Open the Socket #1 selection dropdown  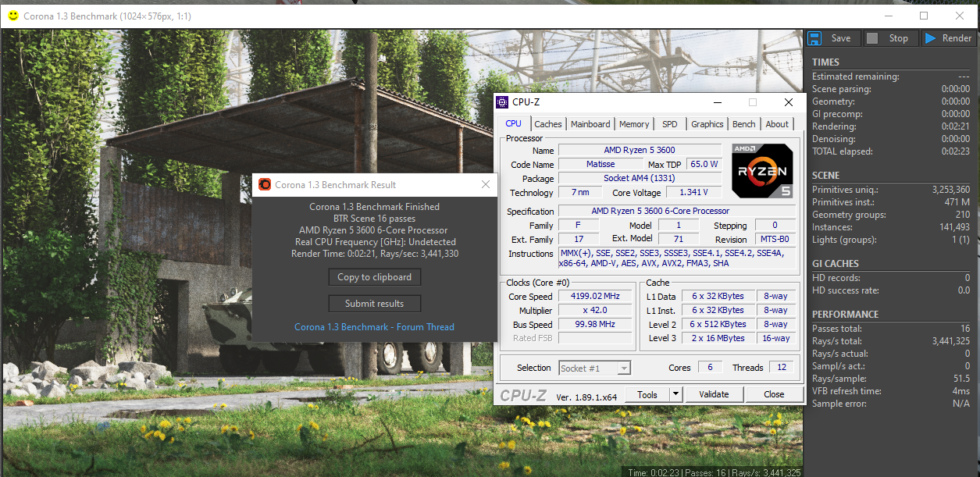(x=595, y=368)
